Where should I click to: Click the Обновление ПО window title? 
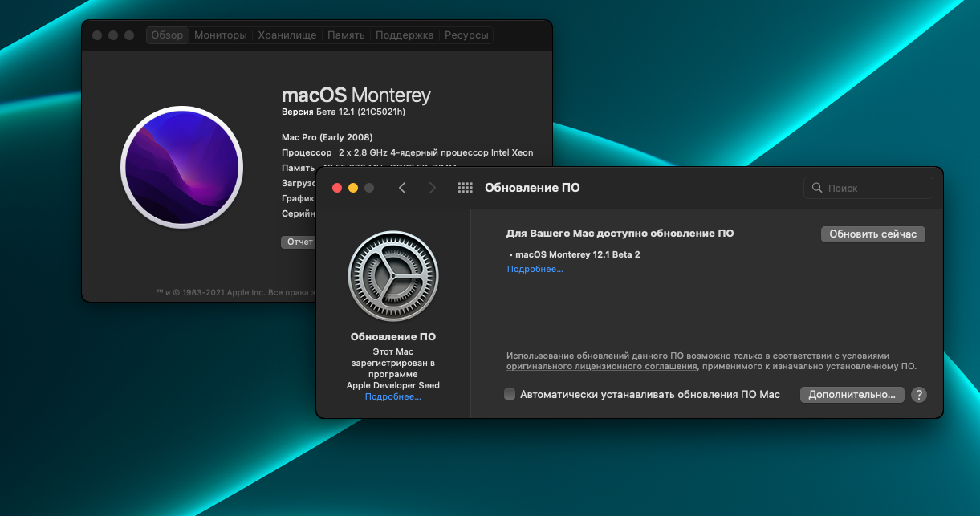532,188
